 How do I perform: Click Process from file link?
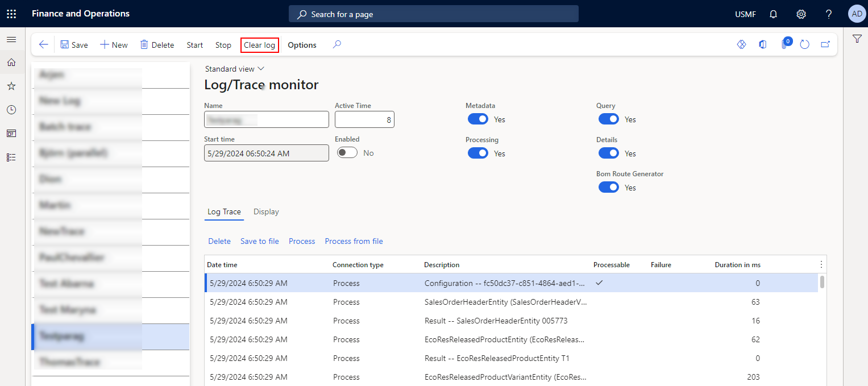354,242
